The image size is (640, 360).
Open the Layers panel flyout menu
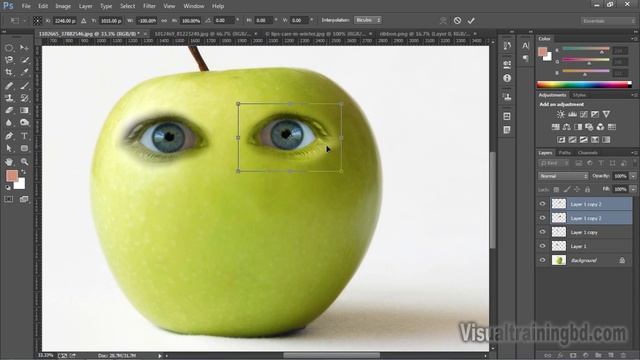coord(634,153)
